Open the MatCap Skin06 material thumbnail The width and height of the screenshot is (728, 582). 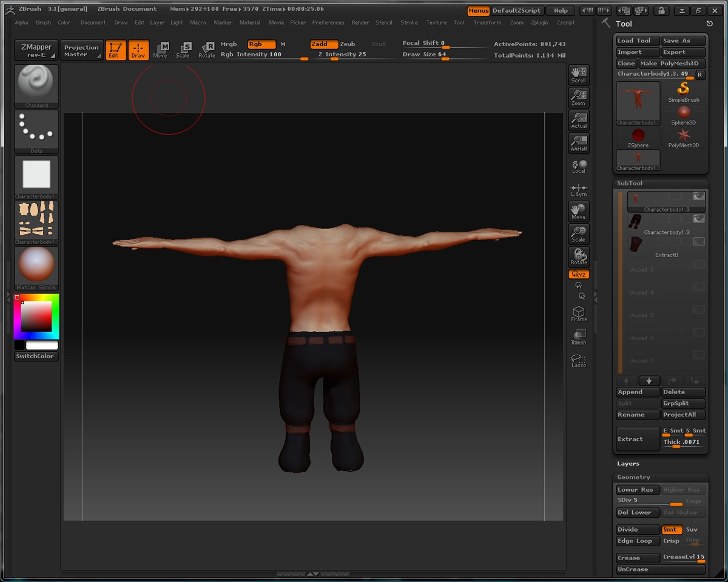pyautogui.click(x=36, y=267)
